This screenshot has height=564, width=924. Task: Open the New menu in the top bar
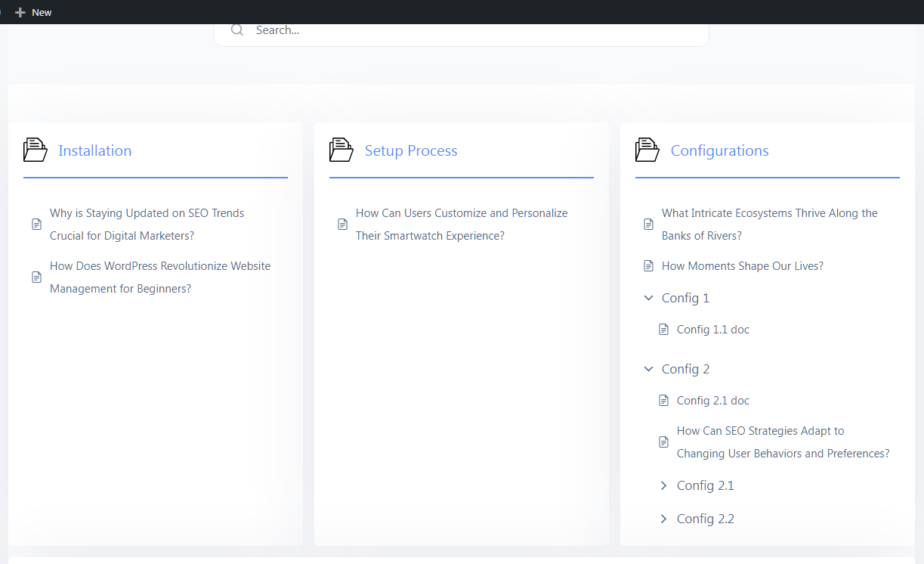[33, 13]
